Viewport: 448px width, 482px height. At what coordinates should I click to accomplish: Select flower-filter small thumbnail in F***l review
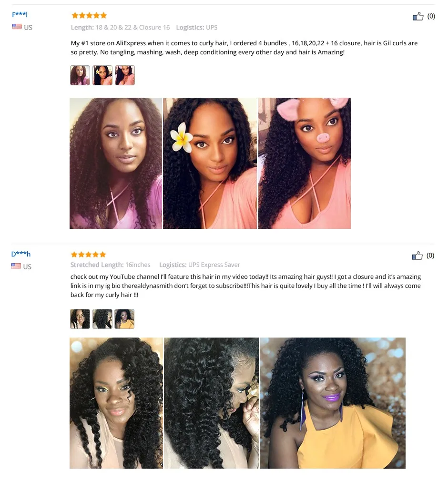click(102, 75)
